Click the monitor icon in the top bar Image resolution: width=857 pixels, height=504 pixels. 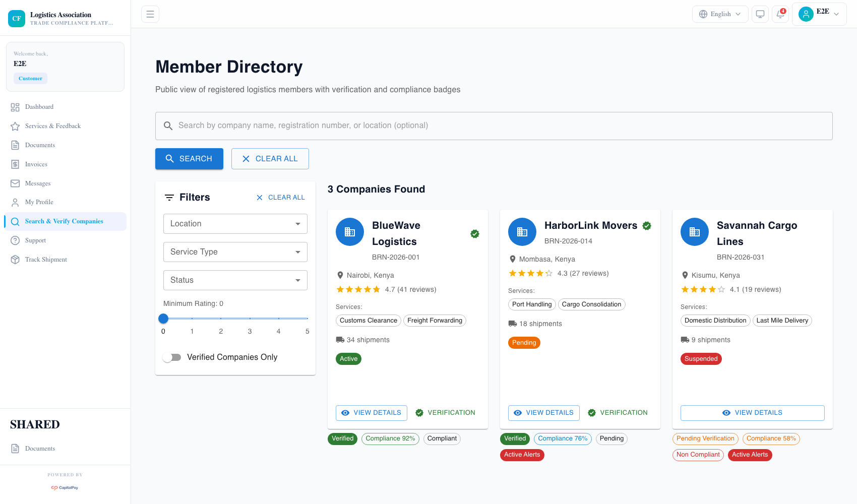[x=760, y=14]
